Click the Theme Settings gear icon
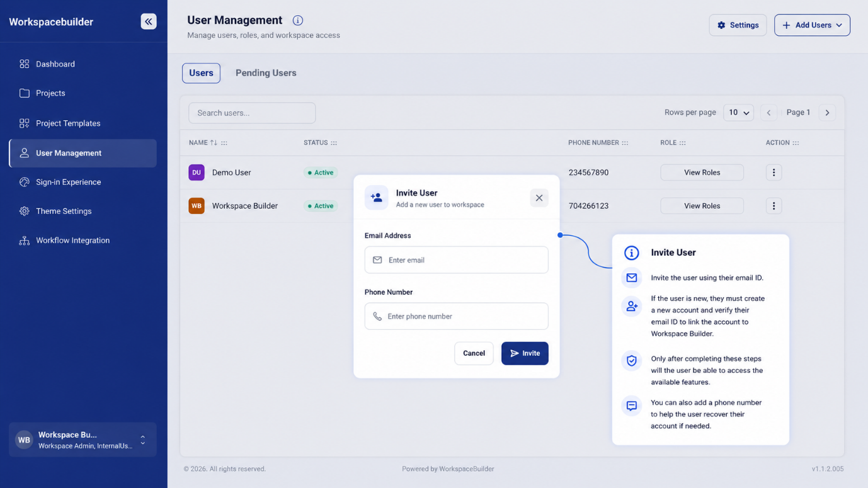The height and width of the screenshot is (488, 868). [25, 211]
